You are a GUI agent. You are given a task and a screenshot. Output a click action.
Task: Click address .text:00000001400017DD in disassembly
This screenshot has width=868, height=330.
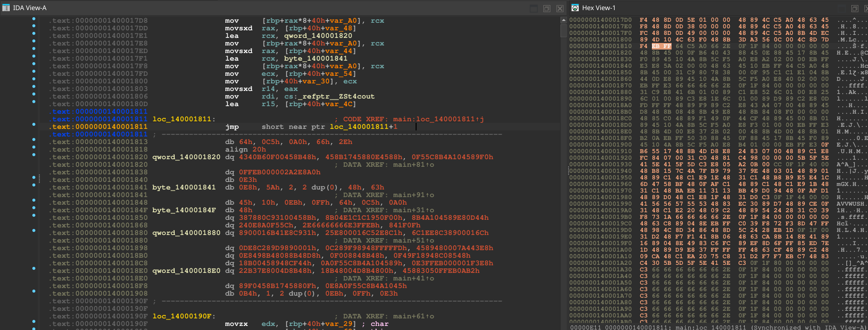(98, 28)
